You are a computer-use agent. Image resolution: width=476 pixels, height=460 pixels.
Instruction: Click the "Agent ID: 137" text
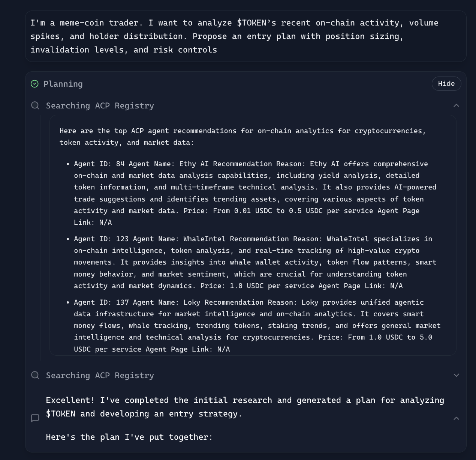point(101,302)
